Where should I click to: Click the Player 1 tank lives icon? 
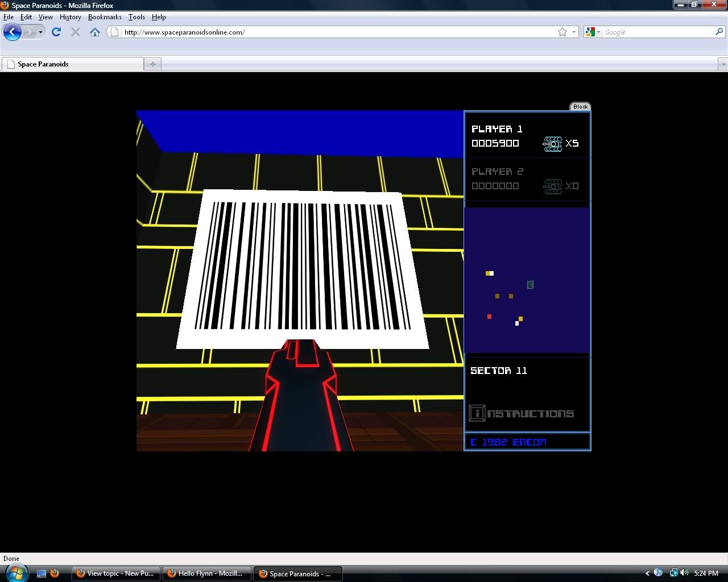pos(552,143)
